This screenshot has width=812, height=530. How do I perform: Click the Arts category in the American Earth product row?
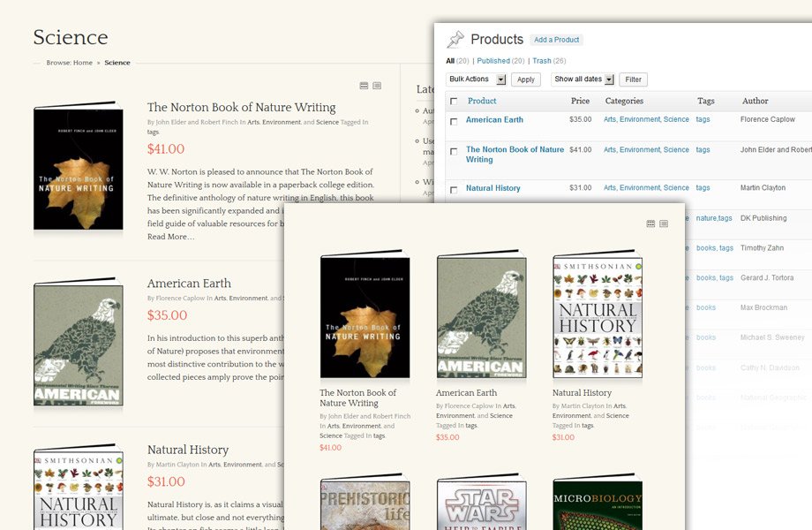(610, 119)
